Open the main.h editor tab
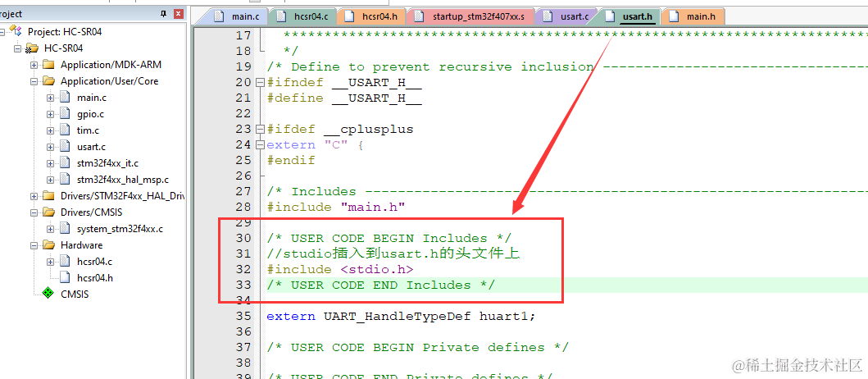The image size is (868, 379). point(693,16)
